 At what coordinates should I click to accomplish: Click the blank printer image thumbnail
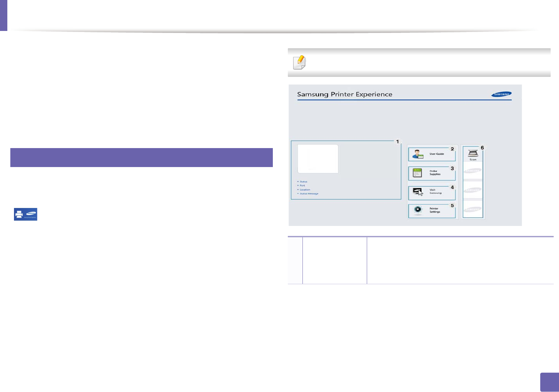[318, 159]
